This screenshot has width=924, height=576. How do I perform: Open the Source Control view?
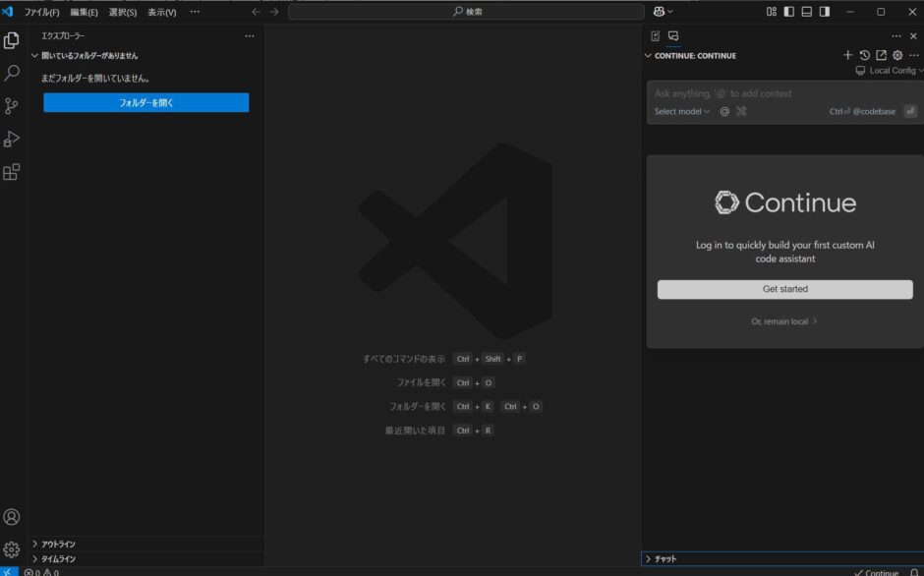tap(12, 104)
